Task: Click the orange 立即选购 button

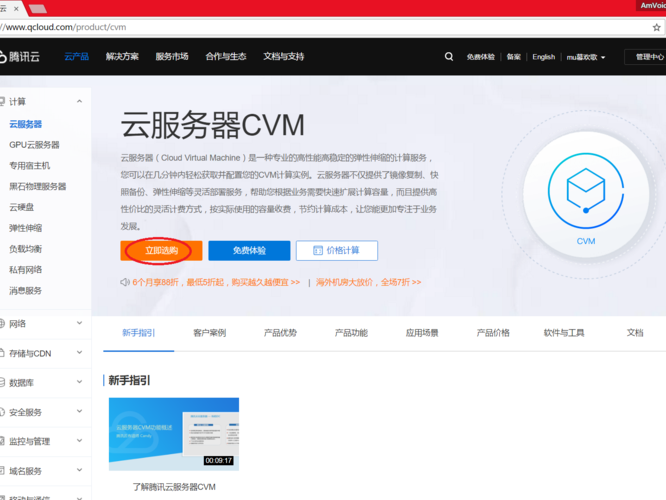Action: 161,251
